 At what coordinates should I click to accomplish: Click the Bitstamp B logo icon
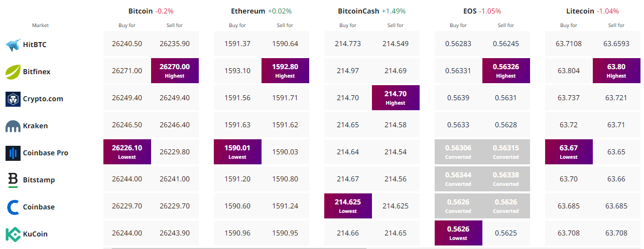pos(13,180)
